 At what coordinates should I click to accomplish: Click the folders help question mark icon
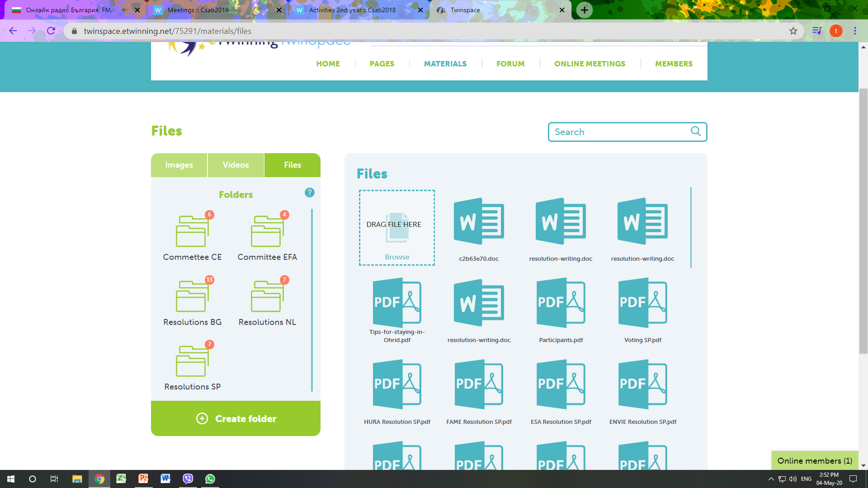click(310, 192)
